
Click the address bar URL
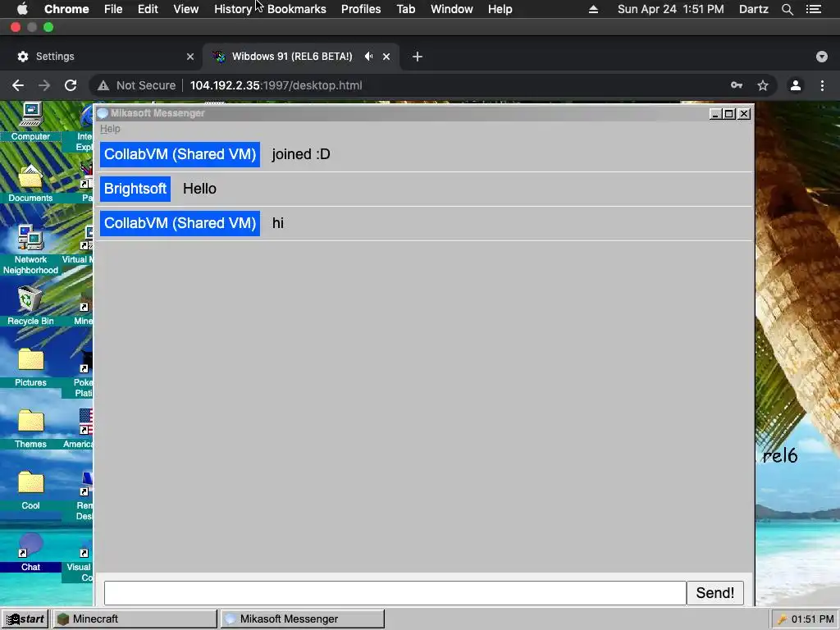tap(276, 85)
